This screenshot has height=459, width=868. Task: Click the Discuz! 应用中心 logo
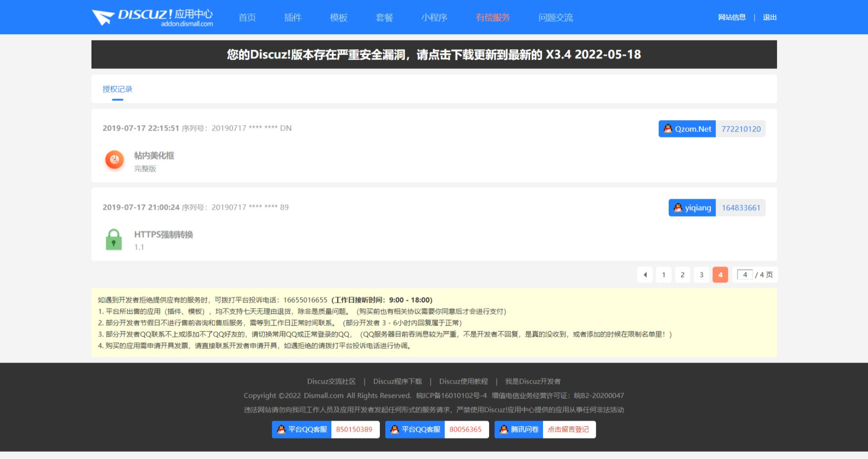[152, 17]
